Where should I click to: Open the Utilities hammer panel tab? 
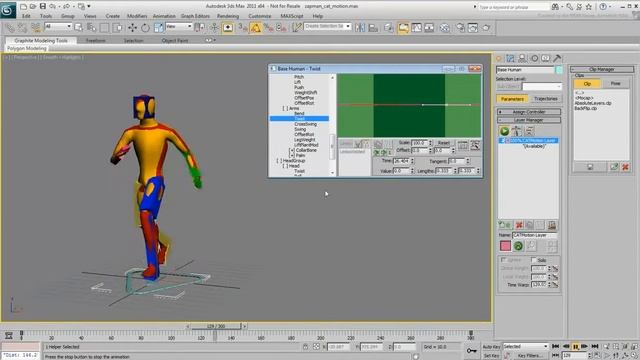tap(557, 58)
